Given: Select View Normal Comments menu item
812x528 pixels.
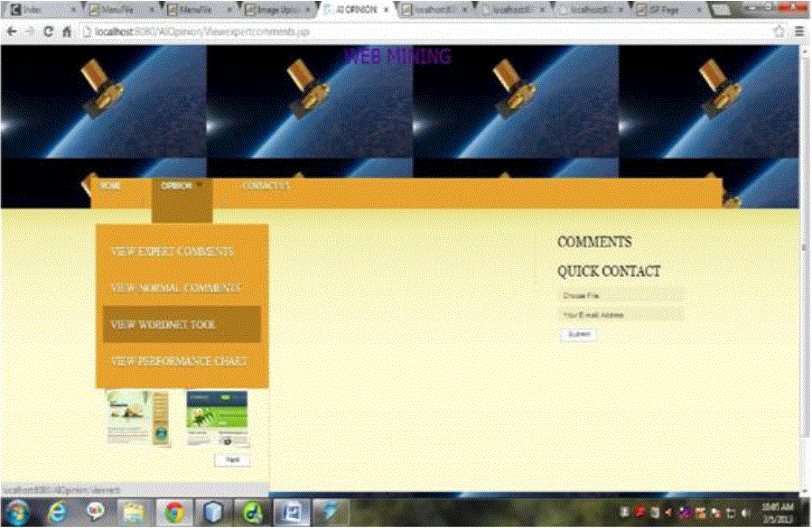Looking at the screenshot, I should click(176, 288).
